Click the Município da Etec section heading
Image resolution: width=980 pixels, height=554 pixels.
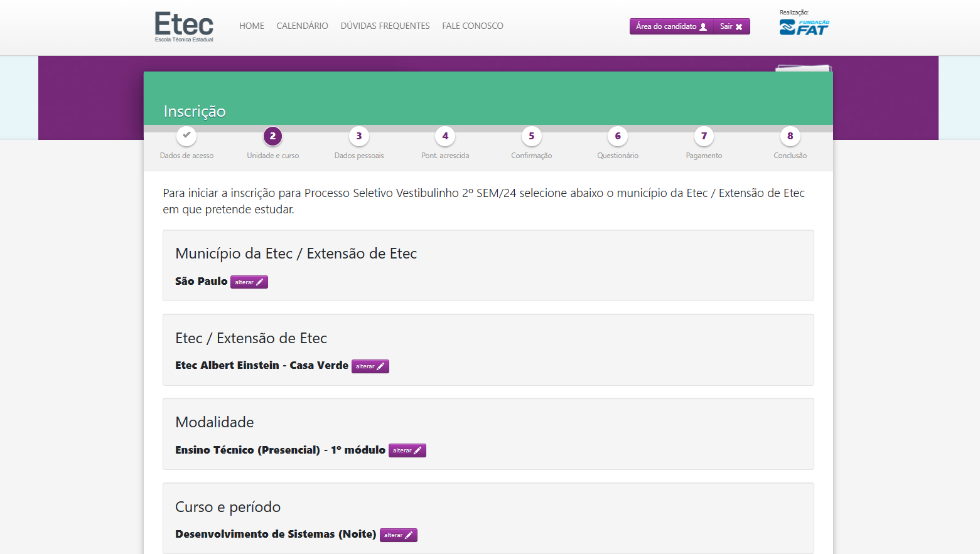point(296,253)
